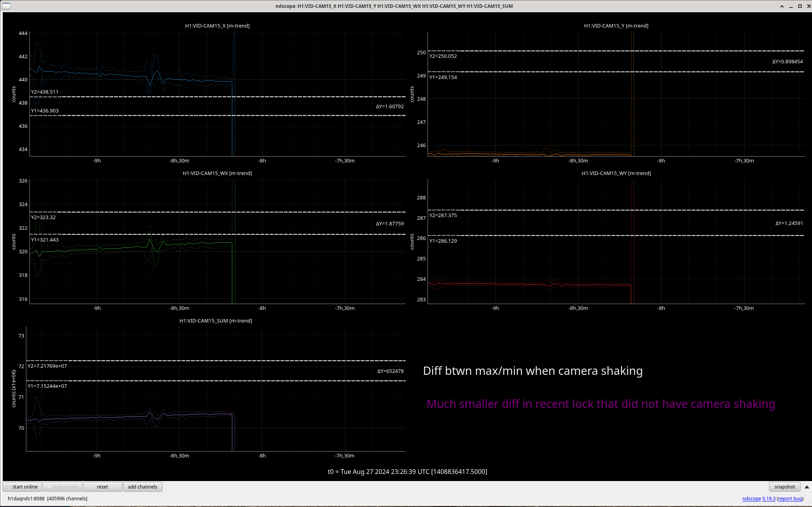This screenshot has height=507, width=812.
Task: Shade the window with the up-arrow icon
Action: click(782, 6)
